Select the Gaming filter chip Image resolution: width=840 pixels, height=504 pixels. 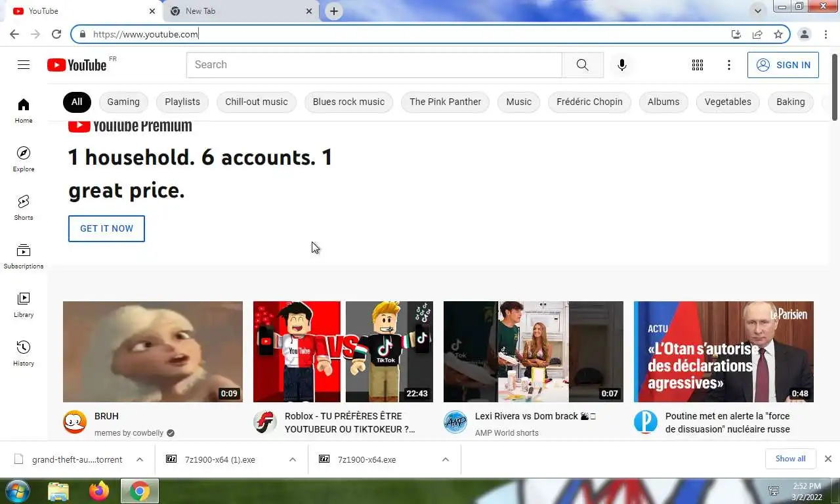[123, 102]
